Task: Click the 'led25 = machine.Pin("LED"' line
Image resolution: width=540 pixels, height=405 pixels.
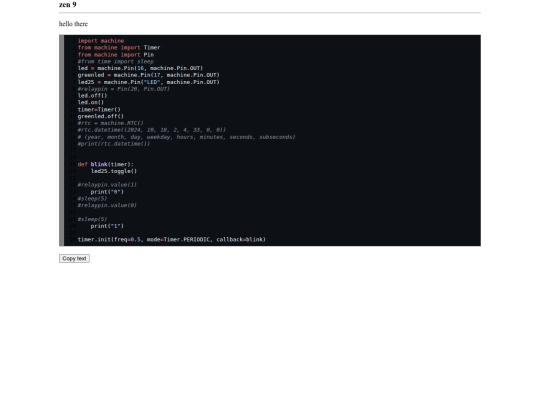Action: (x=148, y=82)
